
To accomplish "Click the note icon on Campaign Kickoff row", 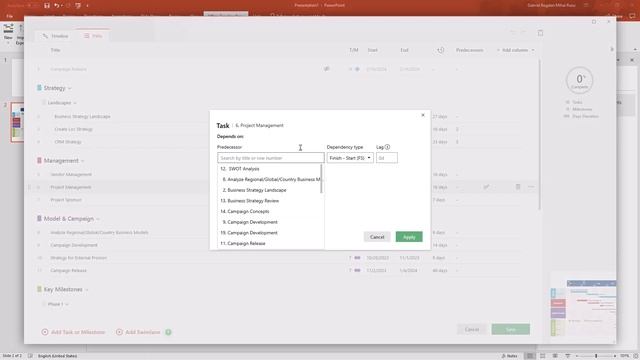I will tap(327, 69).
